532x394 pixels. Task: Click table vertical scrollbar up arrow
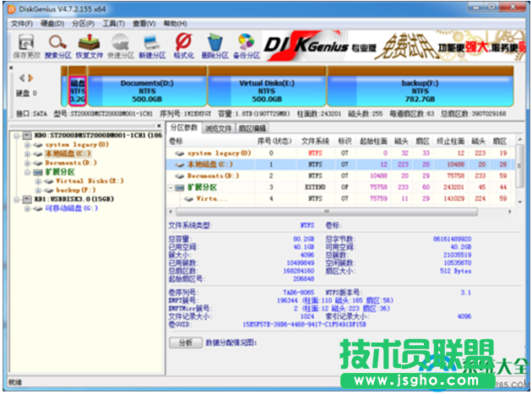click(x=520, y=139)
